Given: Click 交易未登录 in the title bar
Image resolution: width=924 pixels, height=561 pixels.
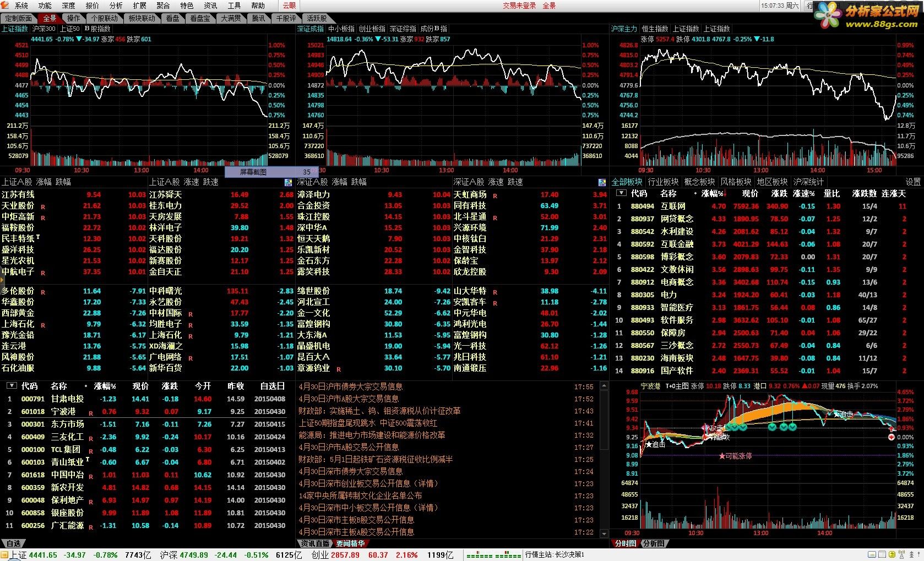Looking at the screenshot, I should click(519, 6).
